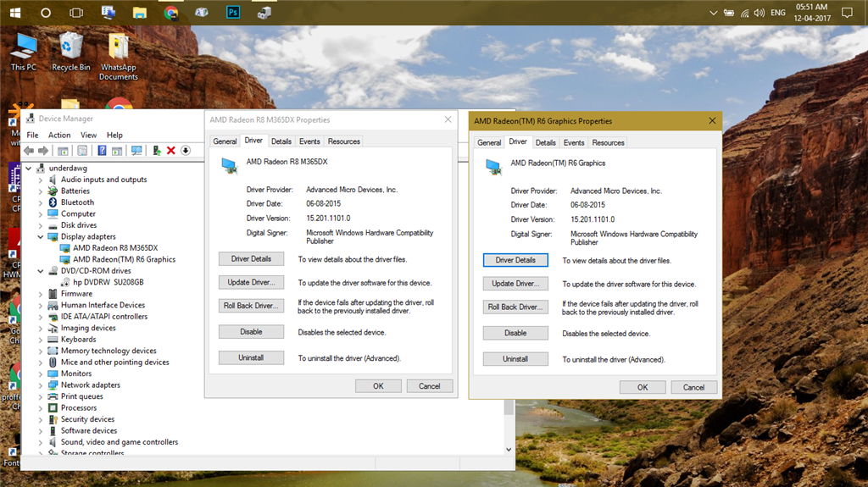Open the Windows Start button
This screenshot has height=487, width=868.
15,12
